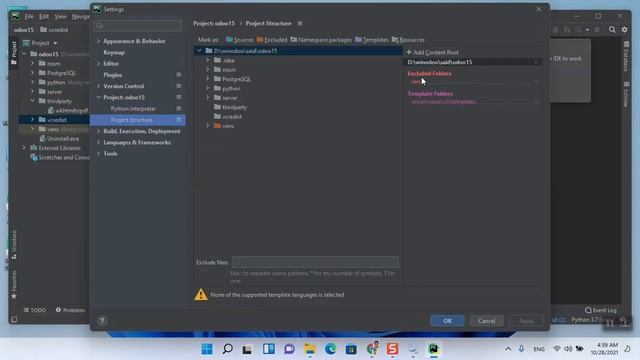Click OK in Settings dialog
Image resolution: width=640 pixels, height=360 pixels.
[447, 320]
